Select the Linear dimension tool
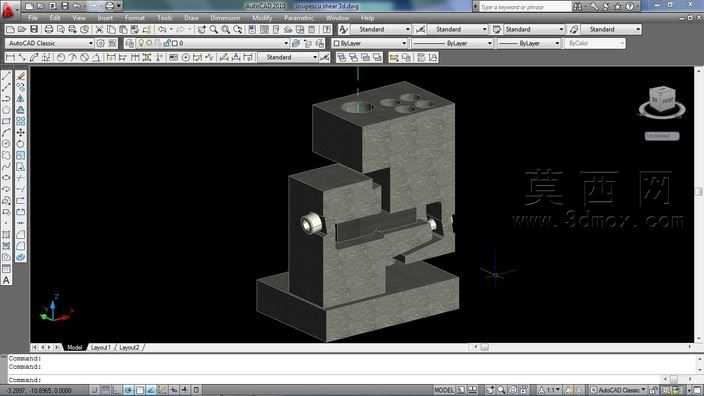 pos(10,57)
